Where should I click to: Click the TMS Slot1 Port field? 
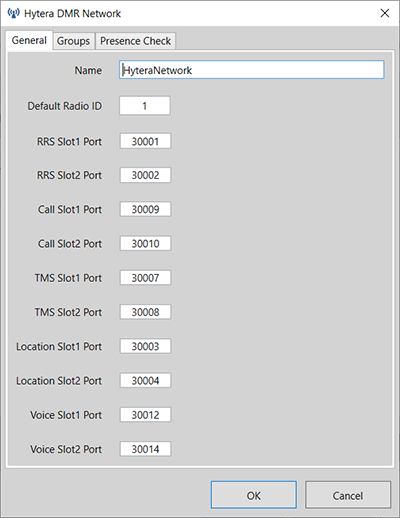click(x=145, y=278)
